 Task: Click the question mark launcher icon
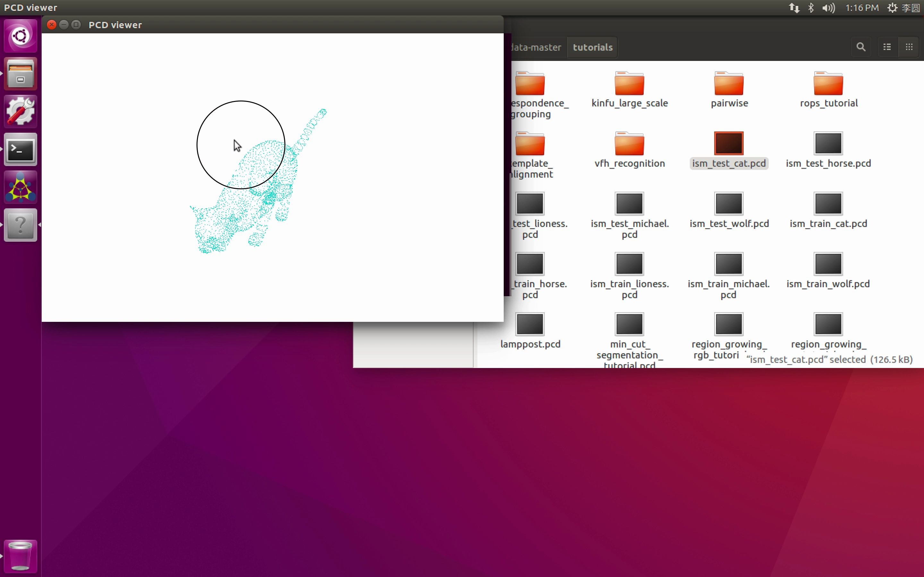(21, 225)
